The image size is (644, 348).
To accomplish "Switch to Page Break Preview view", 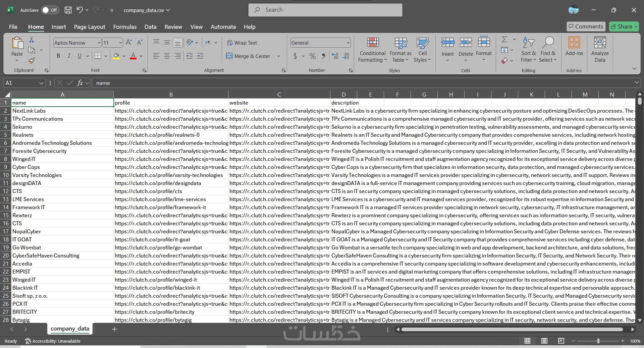I will [x=561, y=341].
